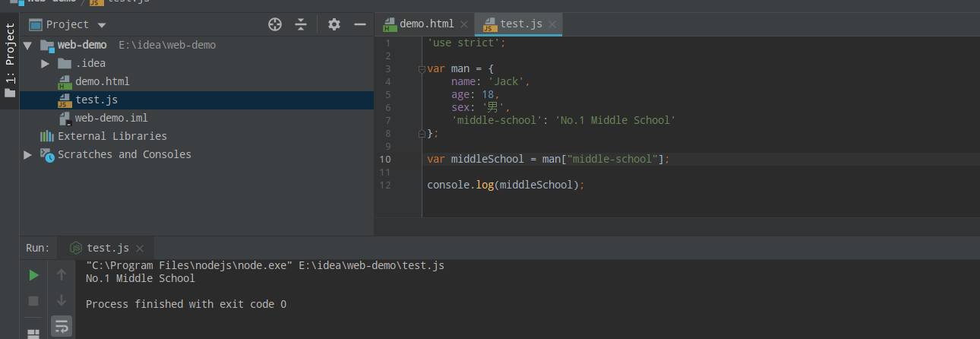This screenshot has height=339, width=980.
Task: Expand Scratches and Consoles node
Action: coord(28,154)
